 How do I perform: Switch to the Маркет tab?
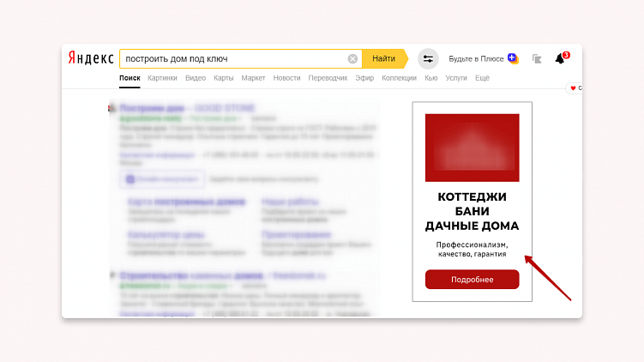point(254,78)
